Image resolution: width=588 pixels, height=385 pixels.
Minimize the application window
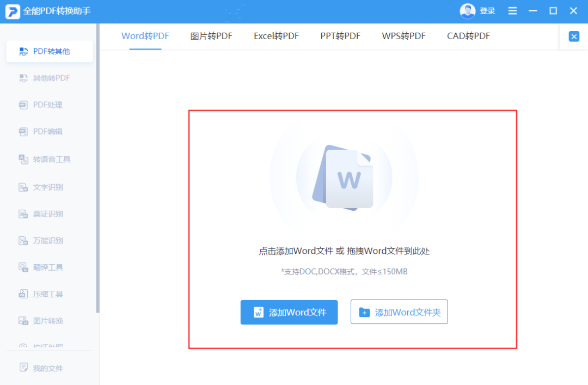pos(533,11)
